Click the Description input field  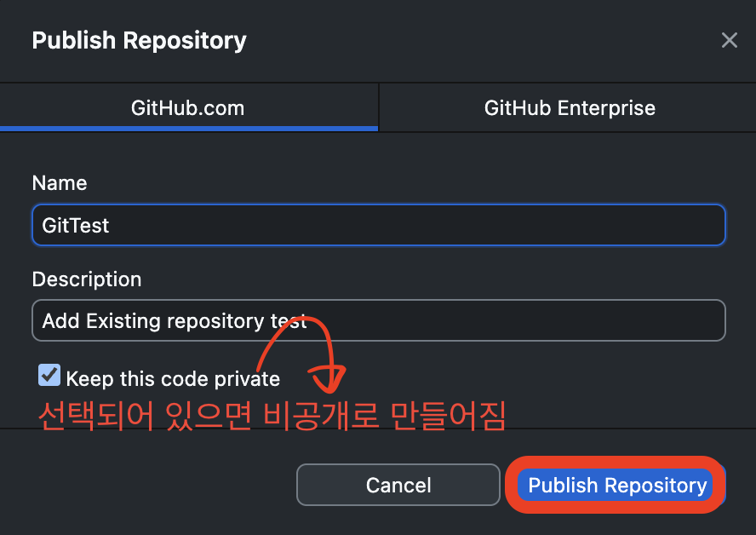[x=379, y=320]
